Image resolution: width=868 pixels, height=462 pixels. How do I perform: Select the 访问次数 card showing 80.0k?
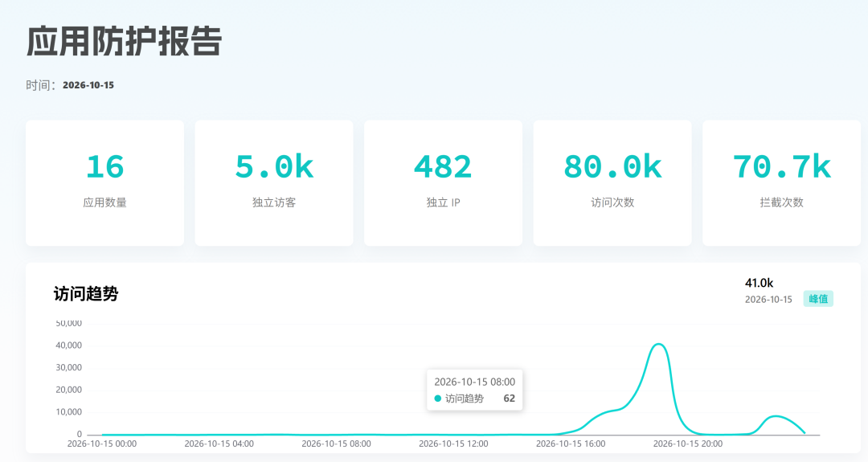click(x=612, y=183)
